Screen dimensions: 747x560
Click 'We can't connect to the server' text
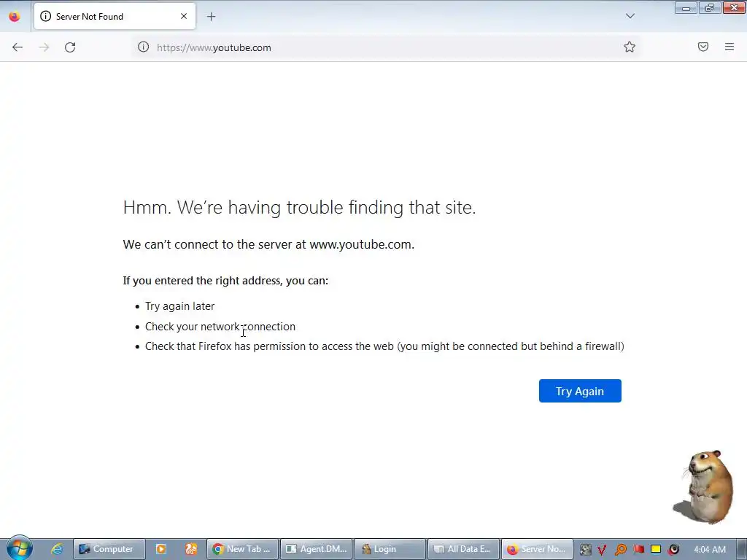[x=268, y=244]
